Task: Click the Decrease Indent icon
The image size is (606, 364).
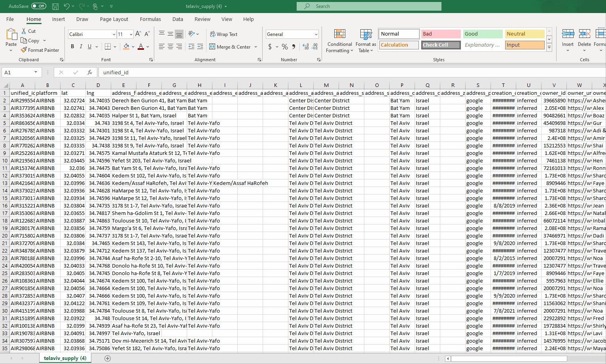Action: 191,47
